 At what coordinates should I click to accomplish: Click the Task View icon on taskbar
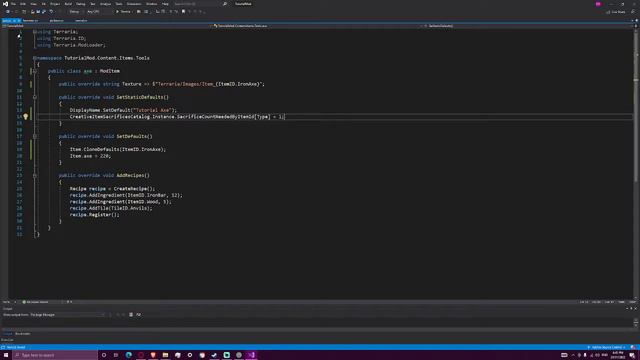coord(116,355)
